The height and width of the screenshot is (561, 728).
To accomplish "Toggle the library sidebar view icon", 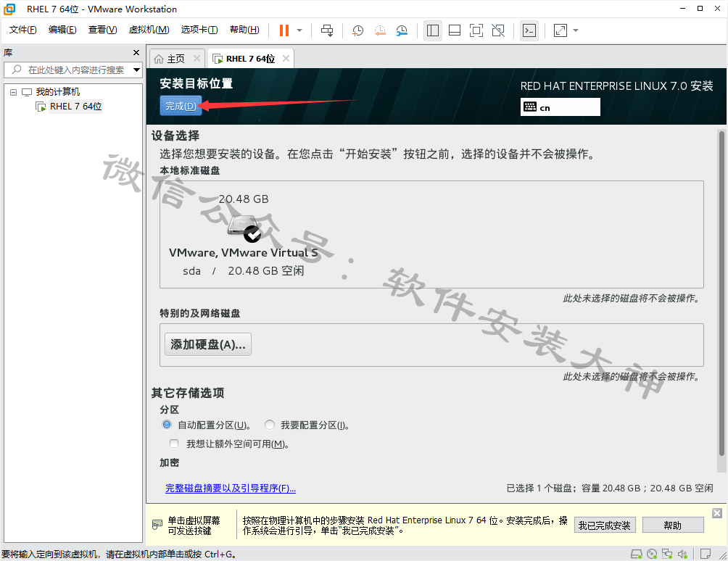I will [x=433, y=30].
